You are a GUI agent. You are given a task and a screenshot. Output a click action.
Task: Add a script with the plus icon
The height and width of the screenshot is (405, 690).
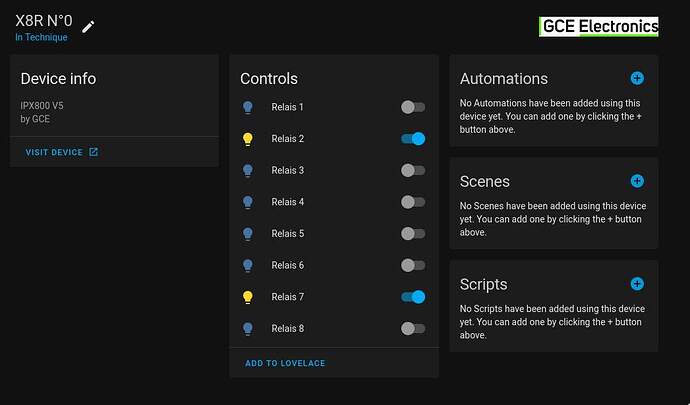pos(637,284)
